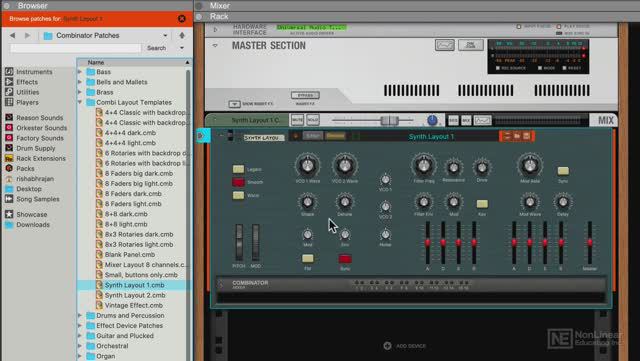
Task: Click the Combinator browse patch folder icon
Action: tap(517, 136)
